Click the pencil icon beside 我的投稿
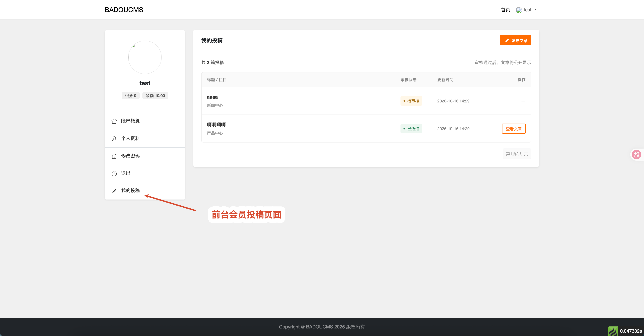This screenshot has width=644, height=336. (114, 191)
